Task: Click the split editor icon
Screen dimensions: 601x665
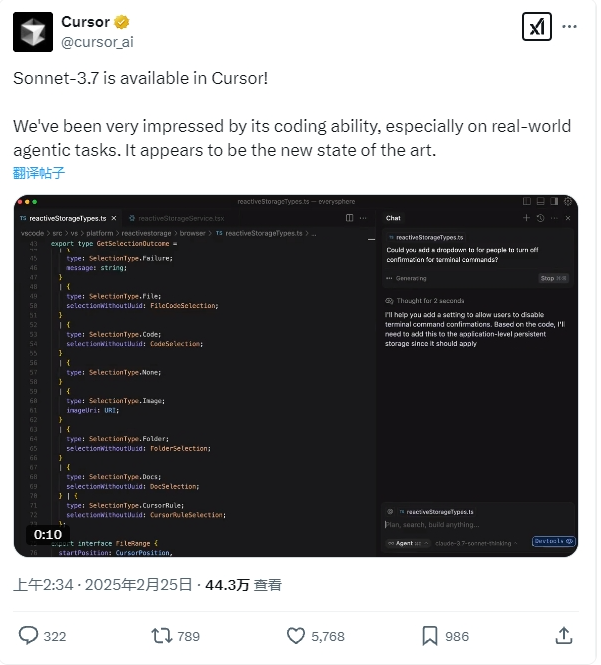Action: [x=349, y=218]
